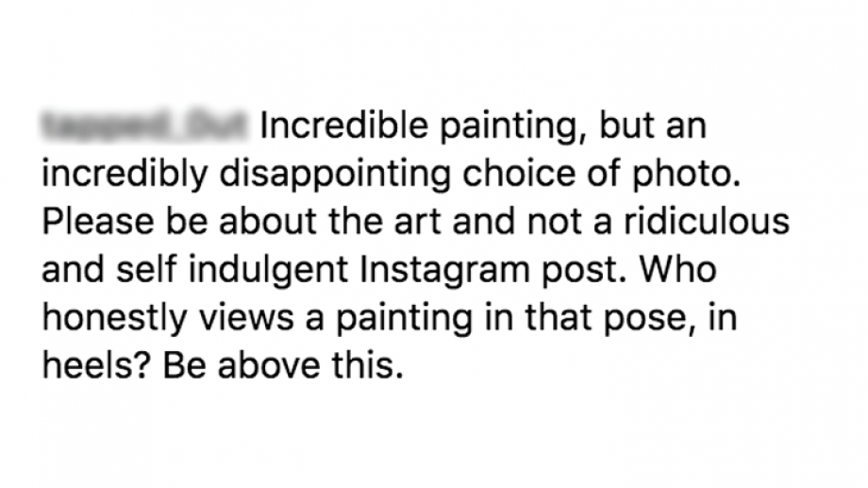Click the word "art" in third line
Viewport: 868px width, 488px height.
pyautogui.click(x=417, y=222)
